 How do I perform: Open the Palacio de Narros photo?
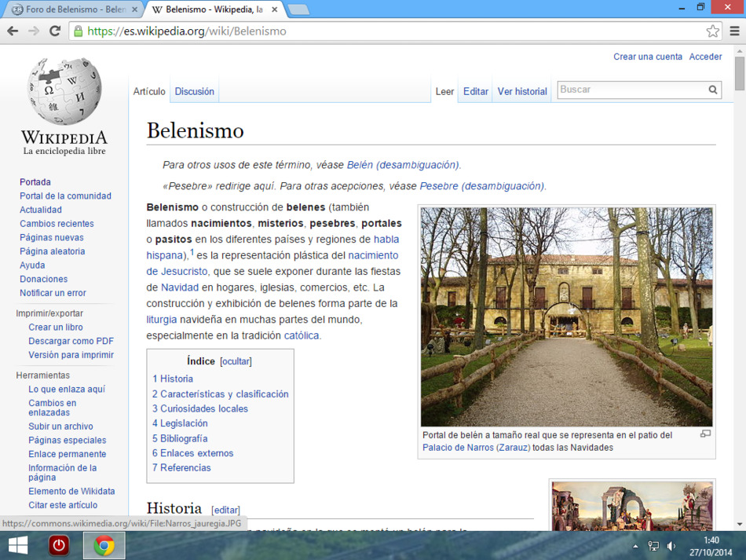567,317
